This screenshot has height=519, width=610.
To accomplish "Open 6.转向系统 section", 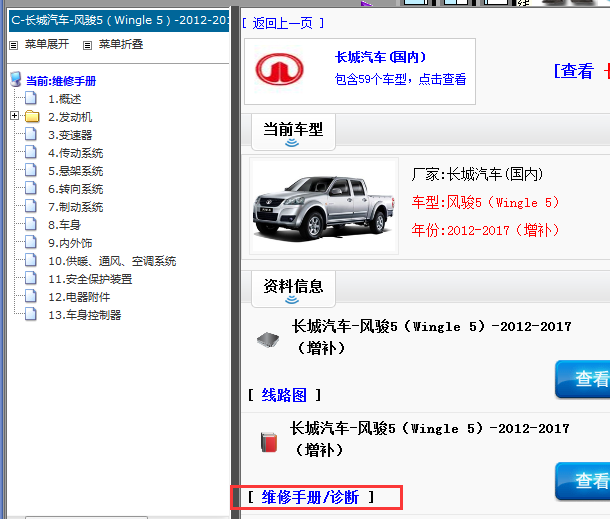I will tap(75, 189).
